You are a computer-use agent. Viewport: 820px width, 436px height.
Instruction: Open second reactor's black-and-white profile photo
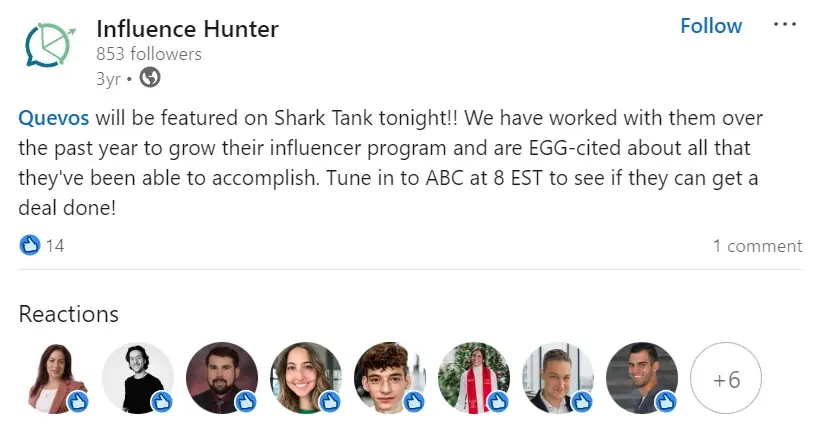(x=138, y=376)
